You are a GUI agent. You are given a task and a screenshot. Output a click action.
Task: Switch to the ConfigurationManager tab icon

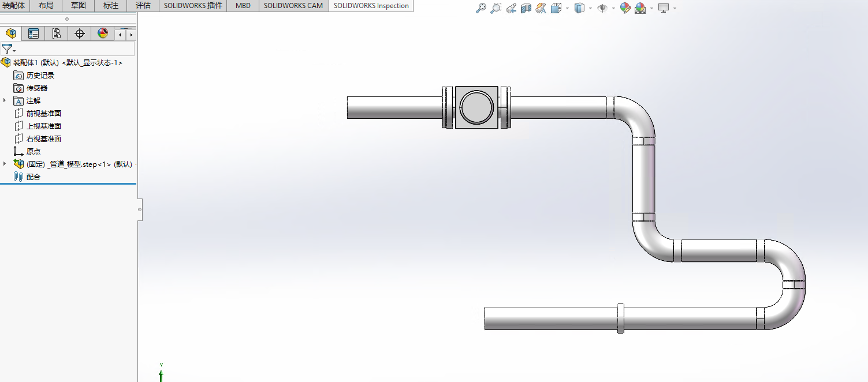pos(56,33)
